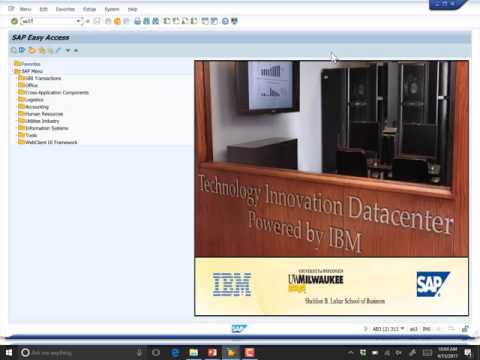Click the INS insert mode status indicator
Viewport: 480px width, 360px height.
tap(426, 329)
